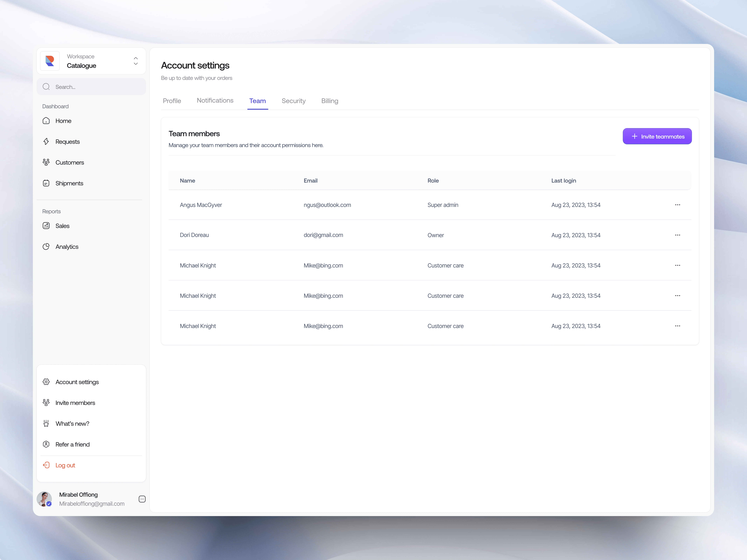Click the Account settings gear icon
747x560 pixels.
tap(46, 382)
